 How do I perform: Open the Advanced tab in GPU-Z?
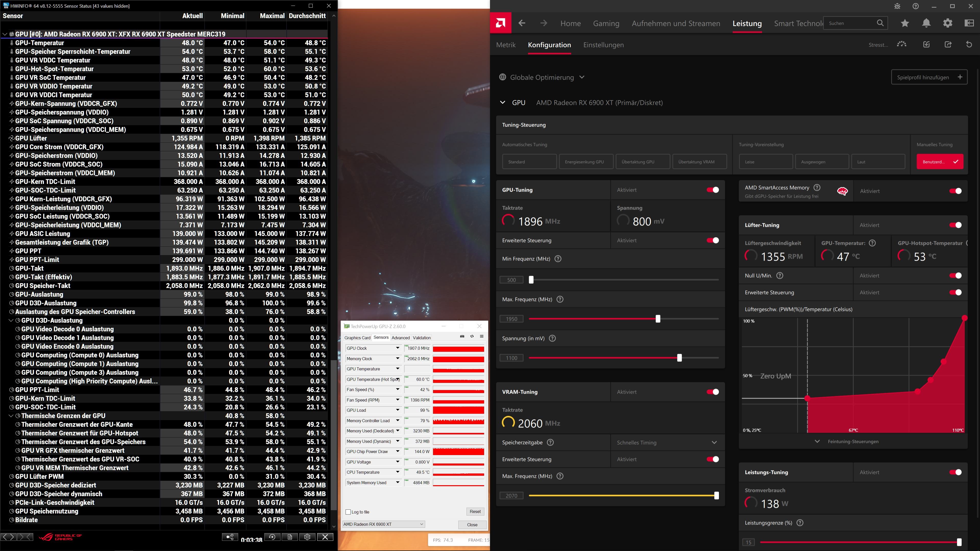(x=401, y=338)
